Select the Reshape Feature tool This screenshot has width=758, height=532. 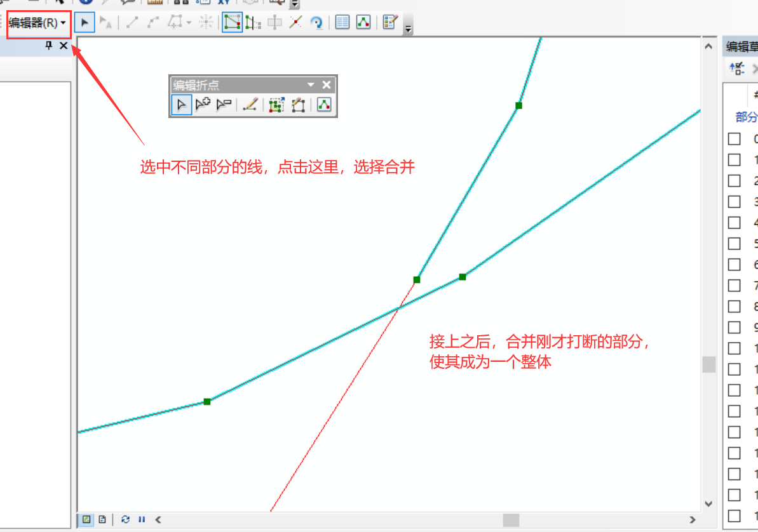[253, 22]
